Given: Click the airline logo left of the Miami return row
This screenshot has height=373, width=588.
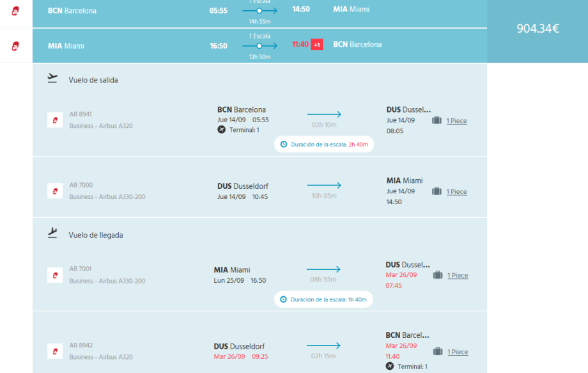Looking at the screenshot, I should [16, 45].
